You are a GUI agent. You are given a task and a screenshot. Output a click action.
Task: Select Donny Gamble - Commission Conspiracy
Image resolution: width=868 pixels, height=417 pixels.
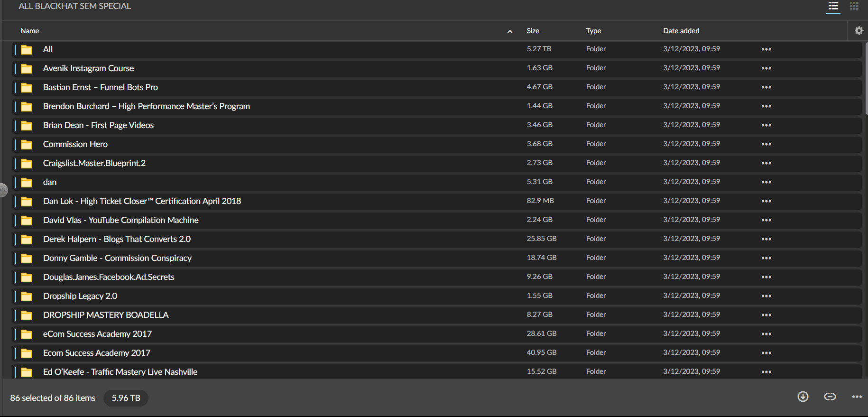[117, 258]
